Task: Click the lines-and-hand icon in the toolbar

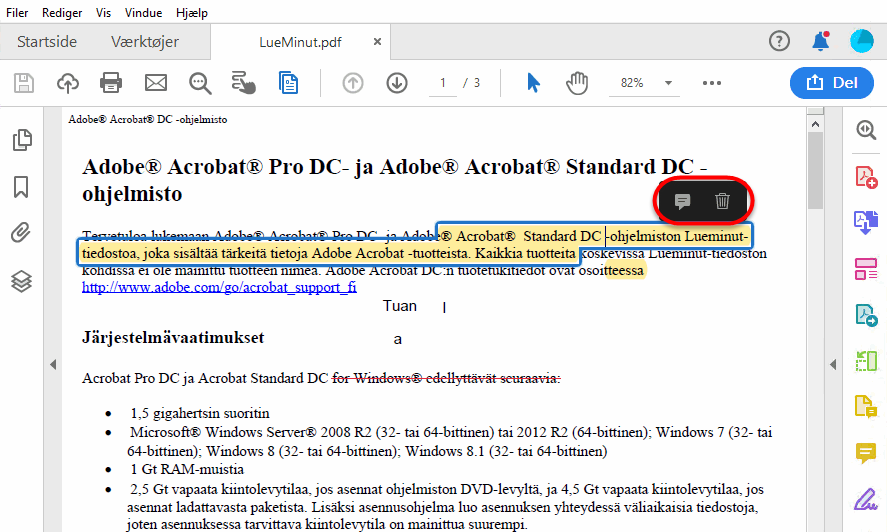Action: 243,83
